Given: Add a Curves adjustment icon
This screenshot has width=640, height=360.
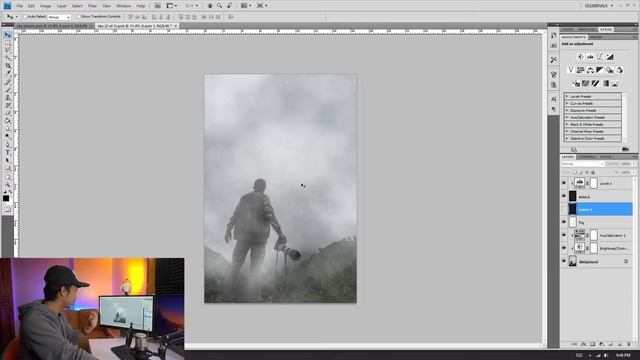Looking at the screenshot, I should coord(600,57).
